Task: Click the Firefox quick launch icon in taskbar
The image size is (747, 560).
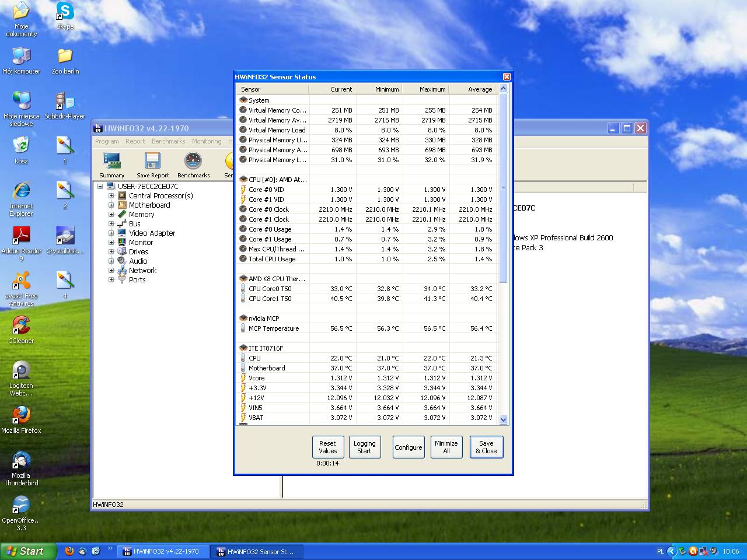Action: click(69, 551)
